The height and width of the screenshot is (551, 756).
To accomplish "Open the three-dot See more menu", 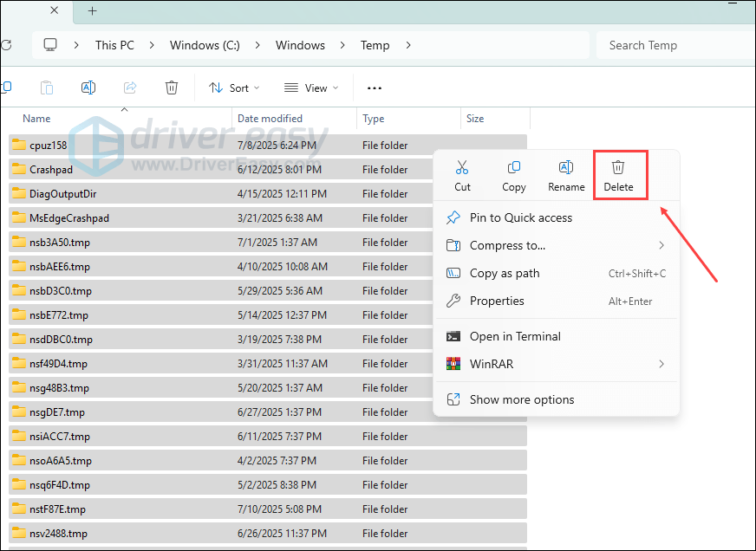I will click(375, 88).
